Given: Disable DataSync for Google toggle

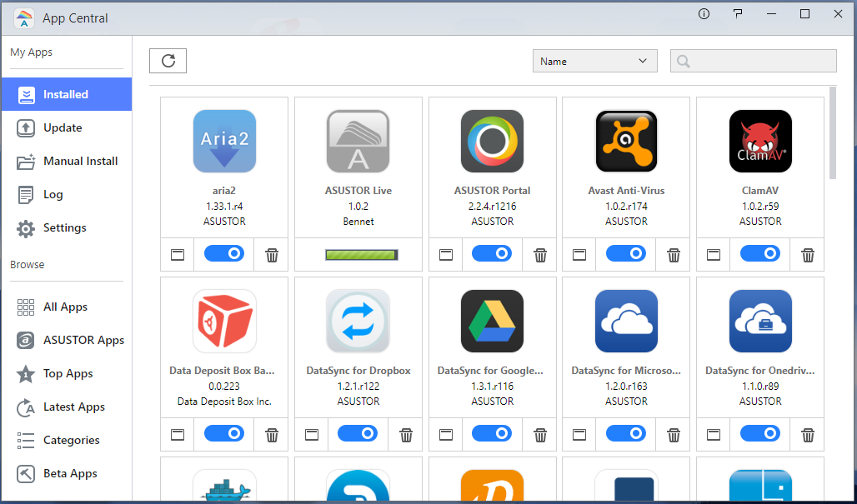Looking at the screenshot, I should (x=492, y=433).
